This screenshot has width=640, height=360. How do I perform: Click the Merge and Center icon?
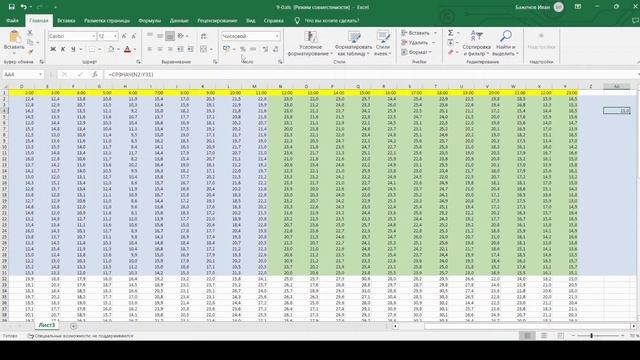[x=204, y=49]
